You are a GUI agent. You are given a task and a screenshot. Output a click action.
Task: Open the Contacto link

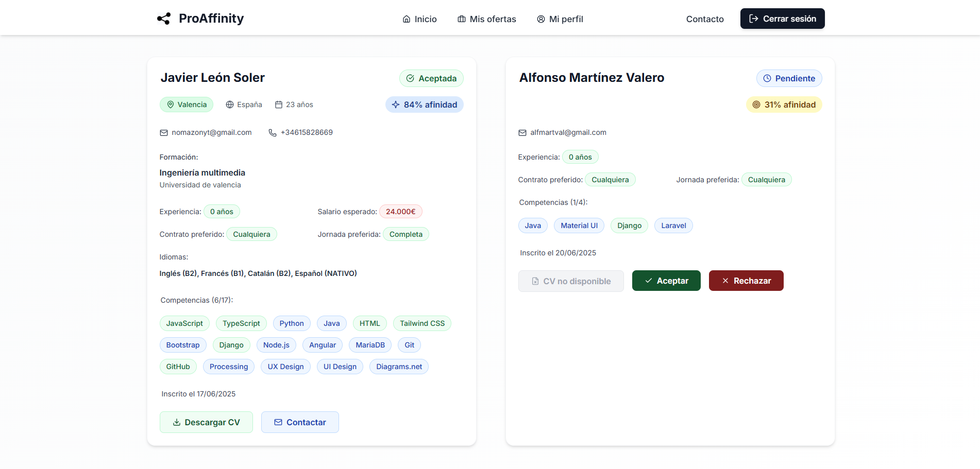click(704, 19)
